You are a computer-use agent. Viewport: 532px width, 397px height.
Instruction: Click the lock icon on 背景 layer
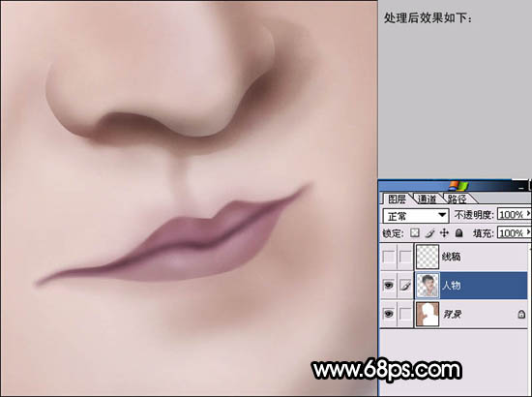(x=521, y=314)
